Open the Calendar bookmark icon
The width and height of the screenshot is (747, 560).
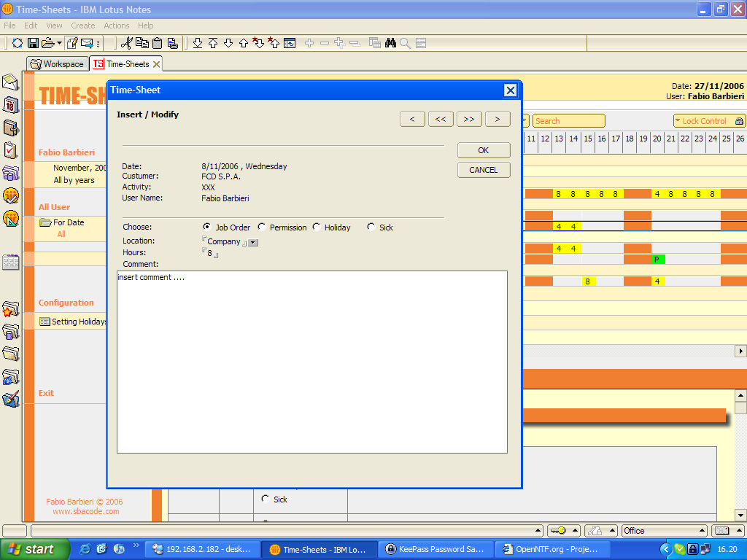tap(10, 105)
